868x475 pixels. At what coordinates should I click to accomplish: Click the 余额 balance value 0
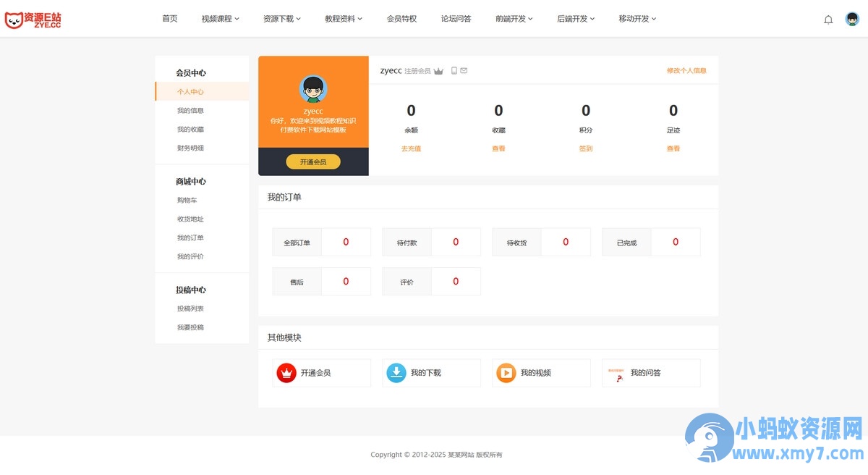click(411, 110)
